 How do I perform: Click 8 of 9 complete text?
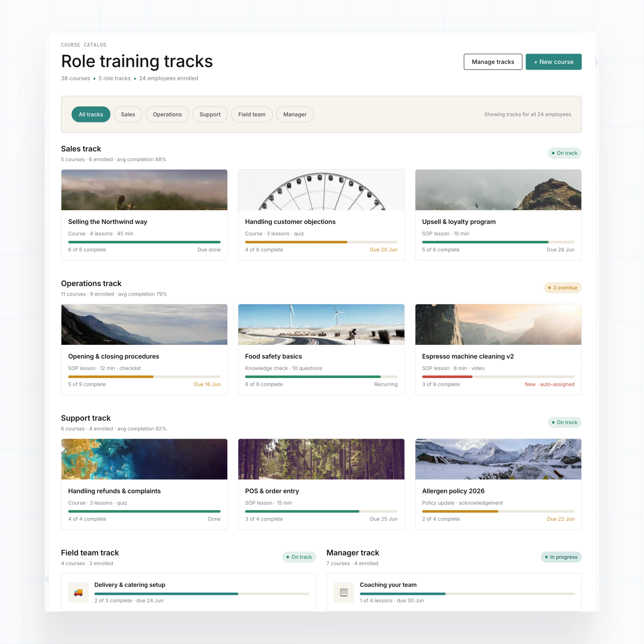pyautogui.click(x=264, y=384)
